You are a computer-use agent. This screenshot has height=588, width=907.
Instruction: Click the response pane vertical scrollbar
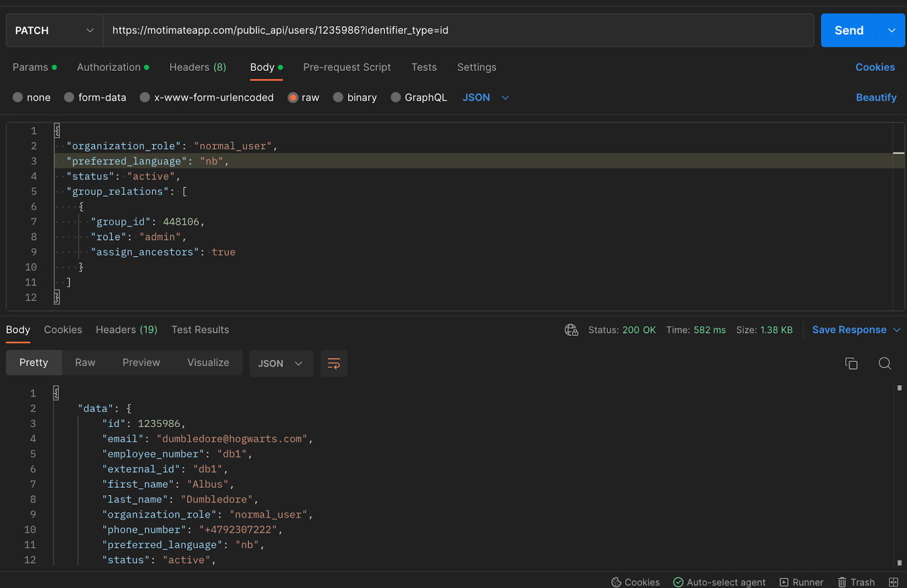coord(899,475)
